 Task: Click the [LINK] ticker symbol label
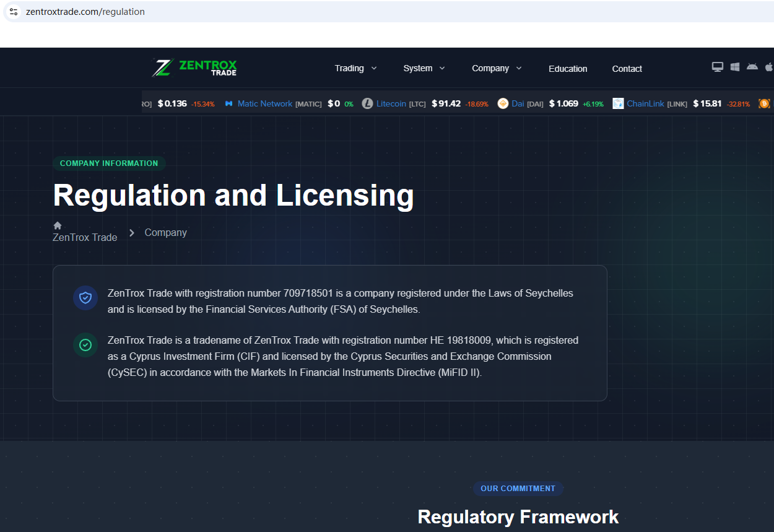[677, 104]
